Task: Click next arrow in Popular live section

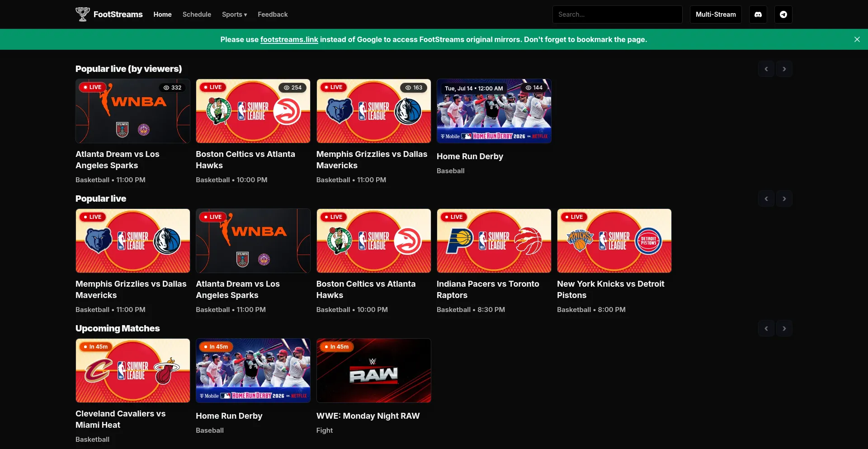Action: click(x=784, y=199)
